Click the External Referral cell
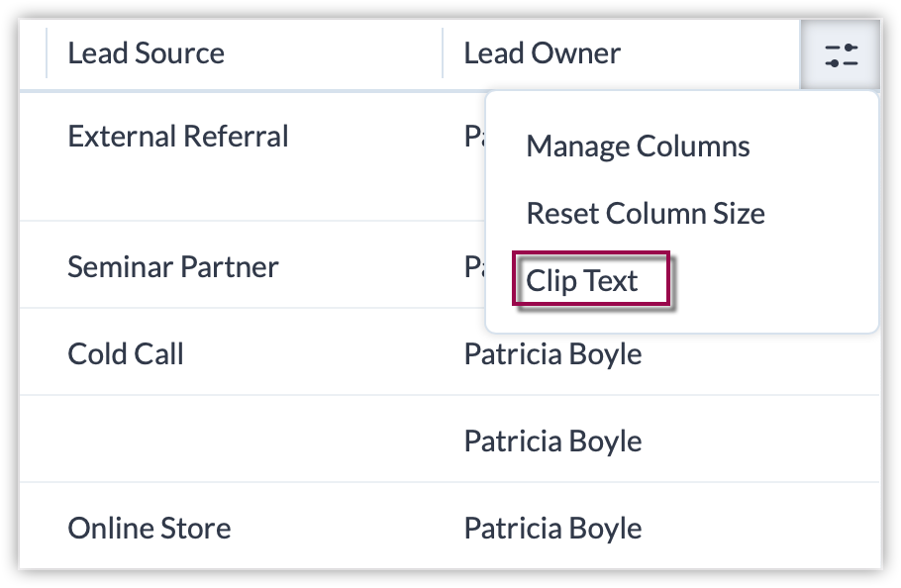Image resolution: width=901 pixels, height=588 pixels. coord(178,137)
